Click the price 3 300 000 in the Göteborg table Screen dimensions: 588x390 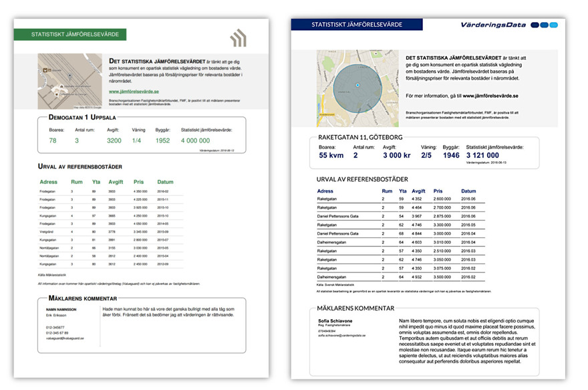pos(442,225)
